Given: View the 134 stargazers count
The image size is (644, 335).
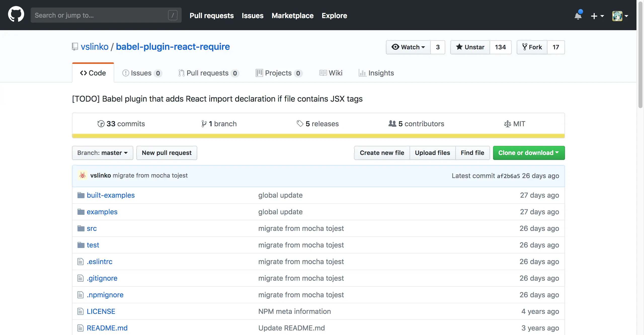Looking at the screenshot, I should pos(500,47).
